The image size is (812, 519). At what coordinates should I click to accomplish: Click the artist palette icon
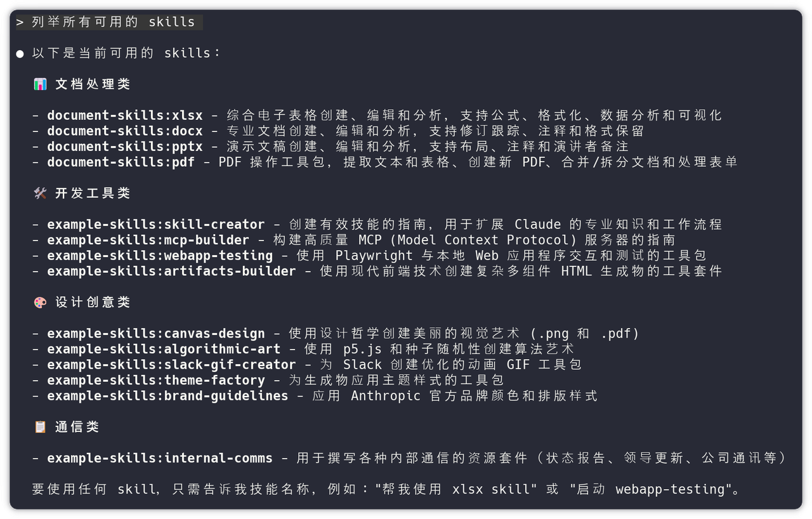click(40, 302)
